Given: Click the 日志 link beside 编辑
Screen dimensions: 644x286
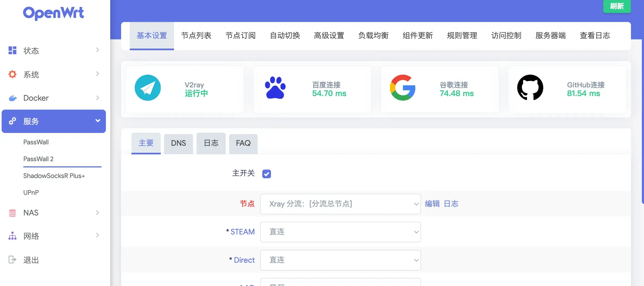Looking at the screenshot, I should tap(451, 204).
